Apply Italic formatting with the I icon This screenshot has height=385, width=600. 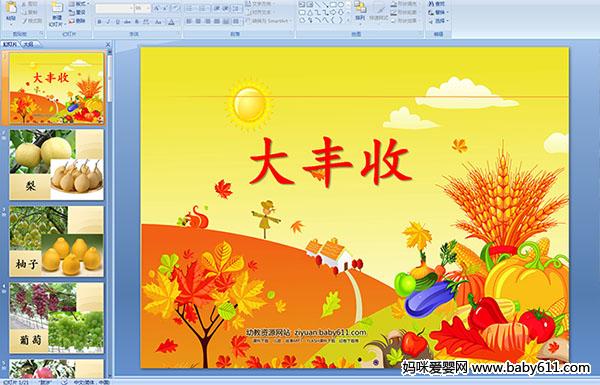click(108, 22)
